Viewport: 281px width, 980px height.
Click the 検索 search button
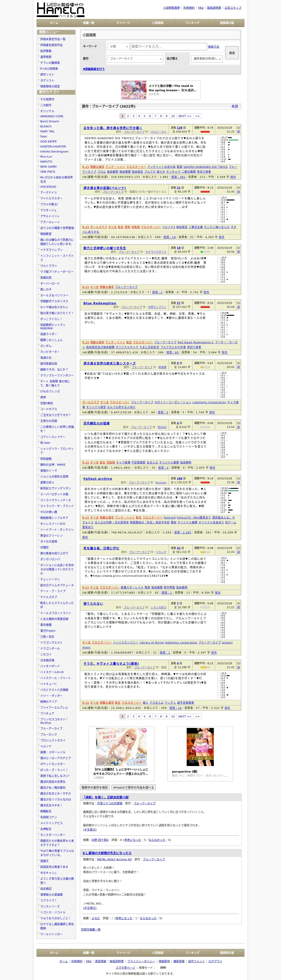pos(232,53)
